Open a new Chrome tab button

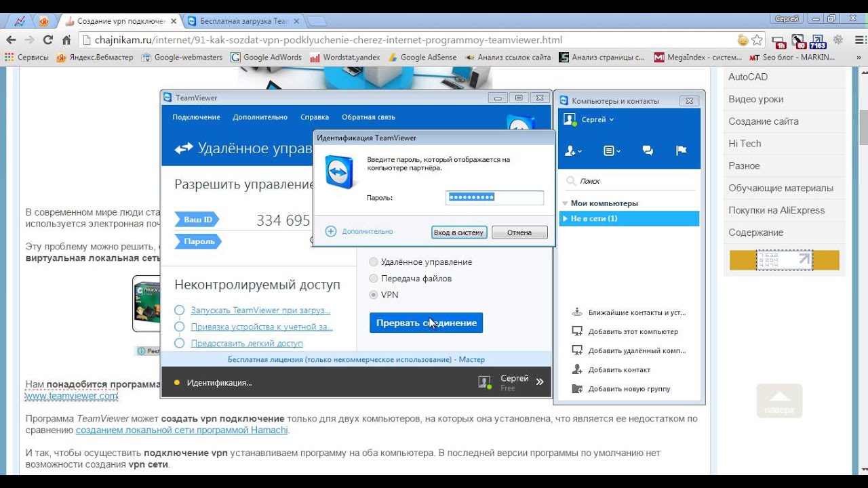coord(316,21)
